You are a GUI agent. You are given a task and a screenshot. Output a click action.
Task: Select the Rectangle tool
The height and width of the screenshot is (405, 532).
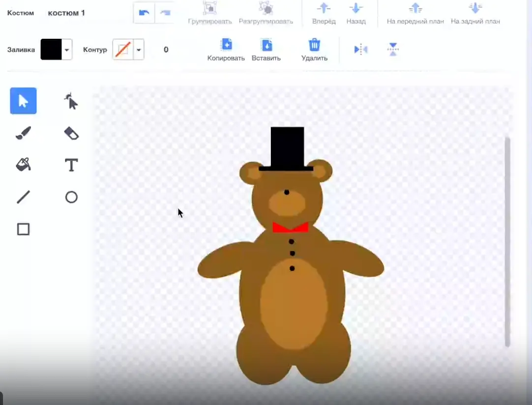pos(23,230)
